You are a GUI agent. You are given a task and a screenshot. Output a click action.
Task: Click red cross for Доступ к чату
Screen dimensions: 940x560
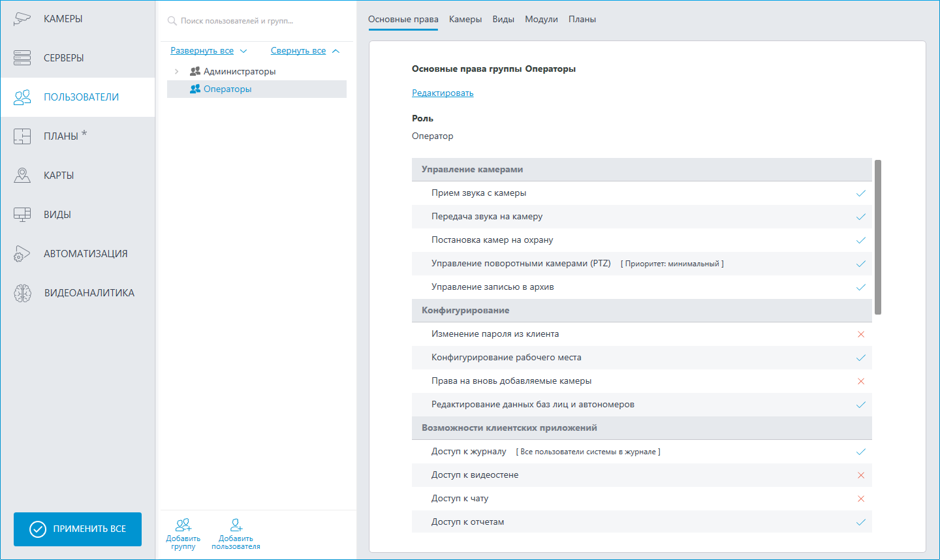tap(861, 499)
